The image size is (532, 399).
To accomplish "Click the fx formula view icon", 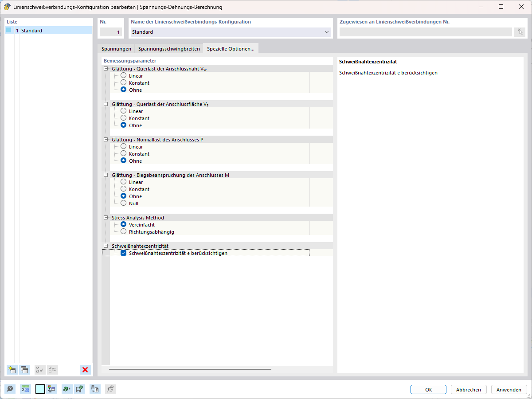I will [x=110, y=389].
